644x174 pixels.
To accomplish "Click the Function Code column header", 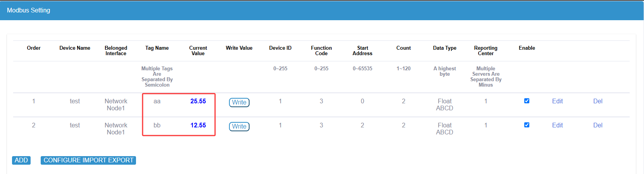I will [x=321, y=50].
